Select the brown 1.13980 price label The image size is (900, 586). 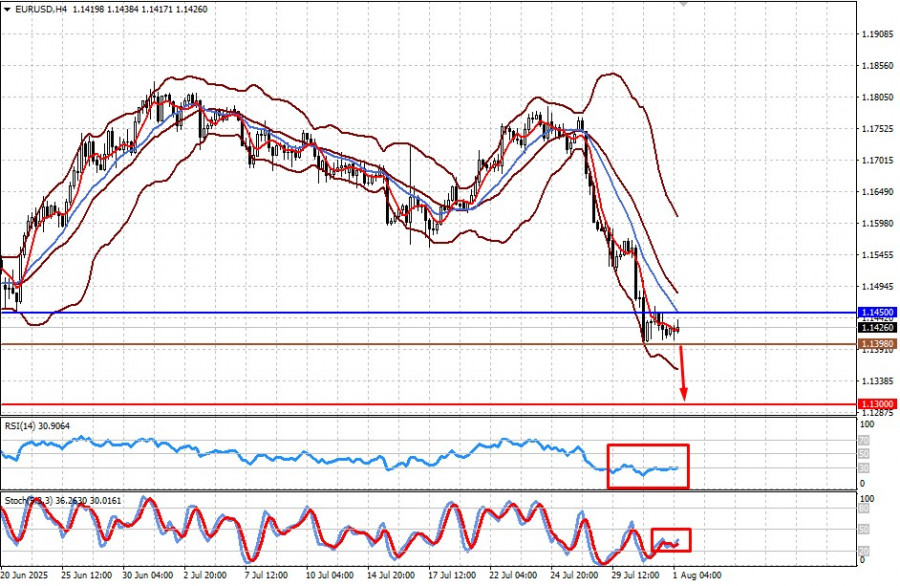877,344
